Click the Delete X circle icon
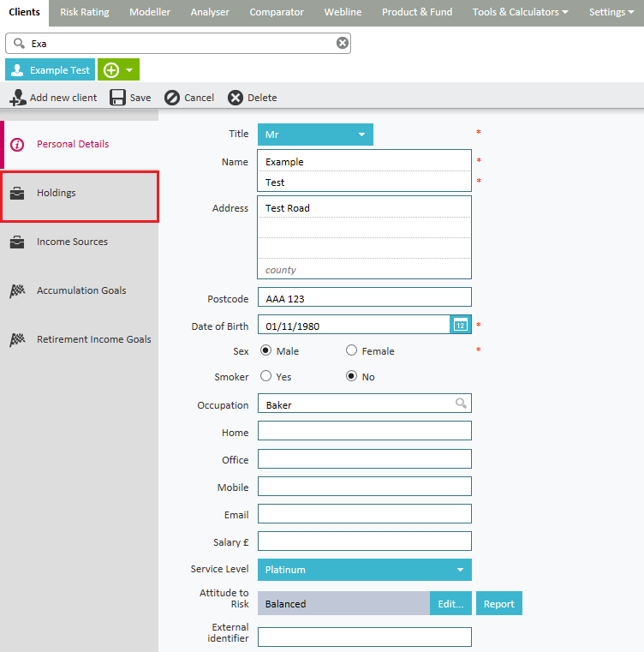Image resolution: width=644 pixels, height=652 pixels. [x=235, y=98]
